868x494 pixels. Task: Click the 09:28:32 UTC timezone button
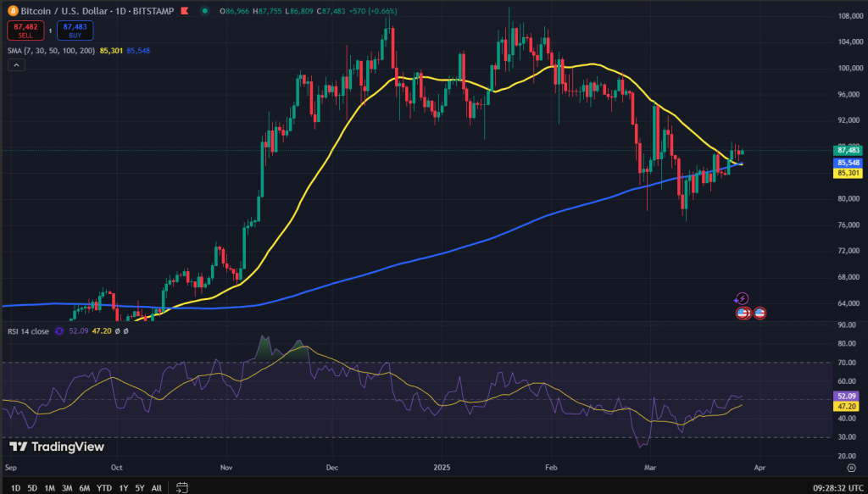click(x=837, y=488)
